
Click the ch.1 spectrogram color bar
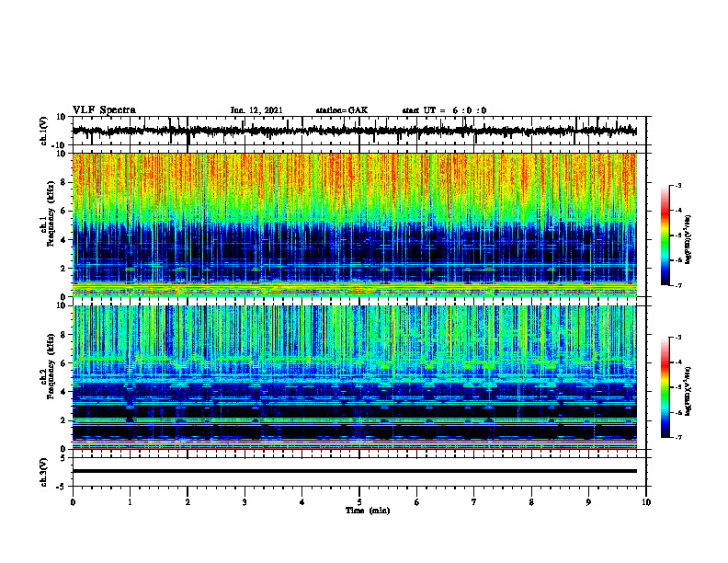pyautogui.click(x=665, y=236)
